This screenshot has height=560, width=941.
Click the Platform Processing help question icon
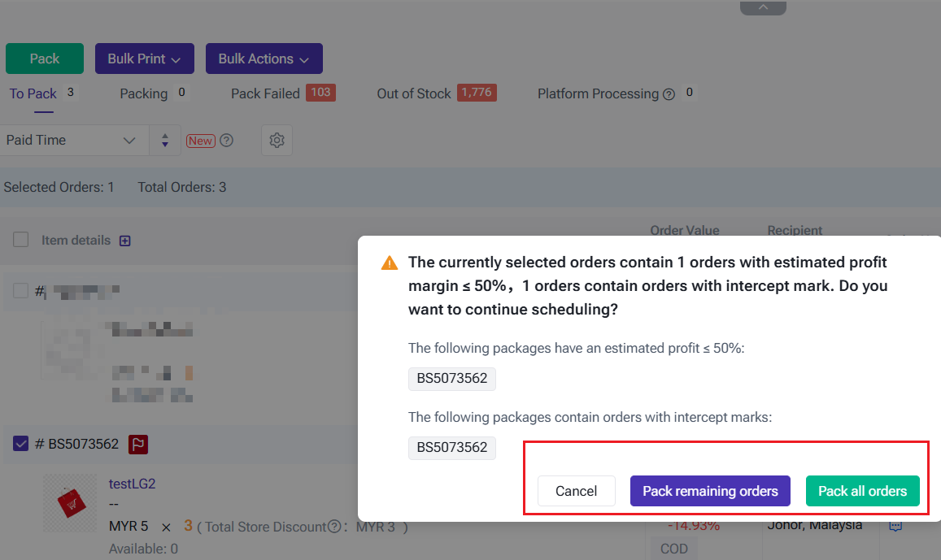[x=669, y=94]
